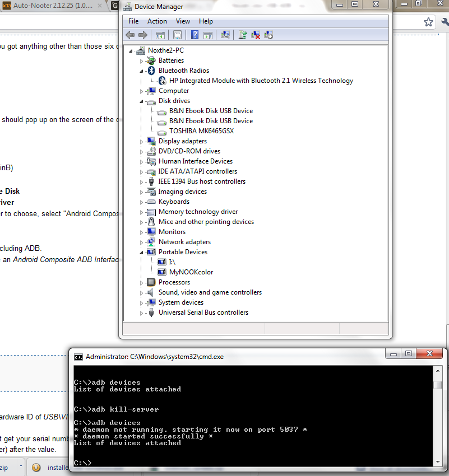Toggle the Show/Hide Console Tree toolbar icon
Viewport: 449px width, 476px height.
coord(160,35)
